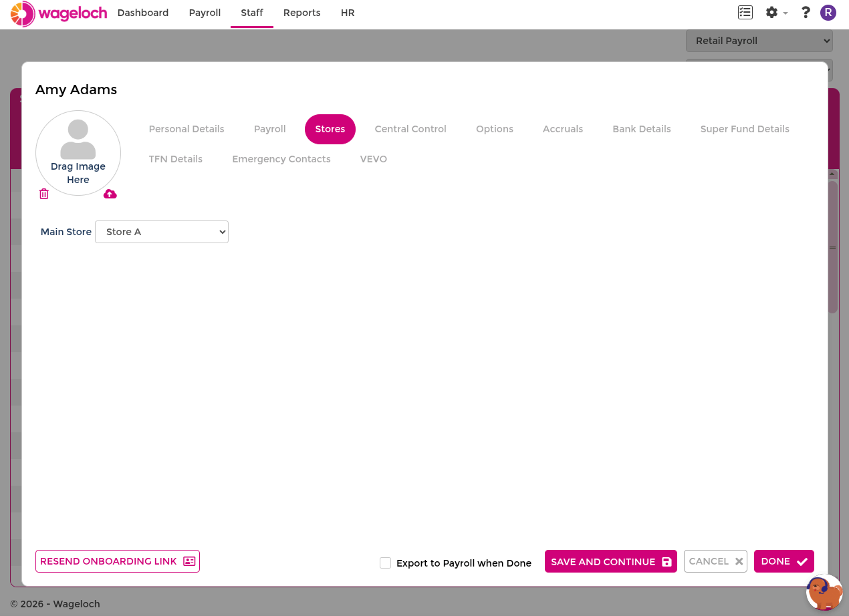Click Resend Onboarding Link button

click(x=118, y=561)
